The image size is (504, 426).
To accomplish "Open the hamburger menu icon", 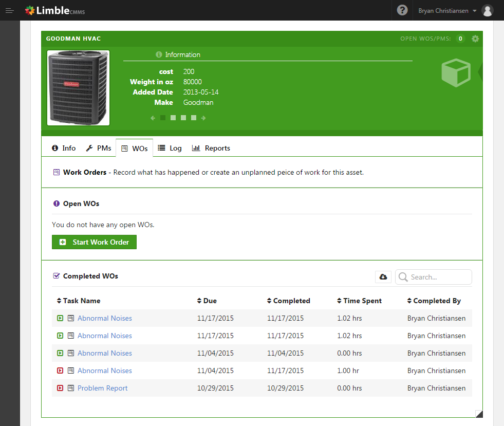I will pos(10,11).
